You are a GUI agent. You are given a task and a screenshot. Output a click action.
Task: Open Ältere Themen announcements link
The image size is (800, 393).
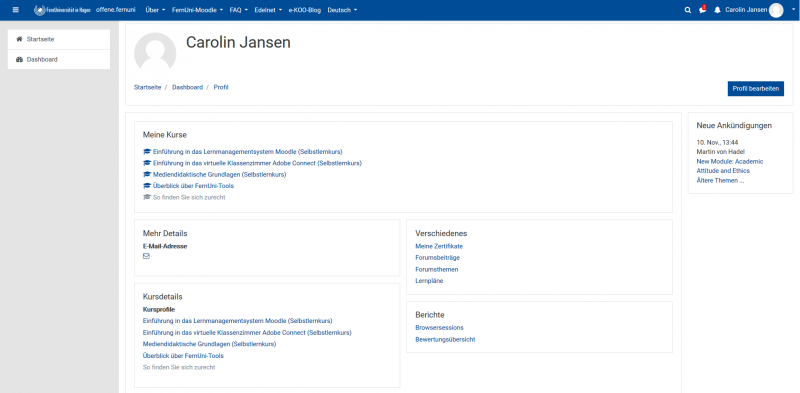click(720, 181)
